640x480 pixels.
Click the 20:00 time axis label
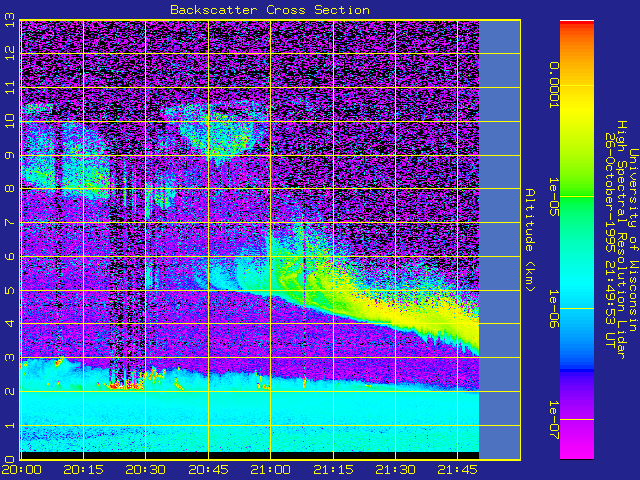point(21,470)
